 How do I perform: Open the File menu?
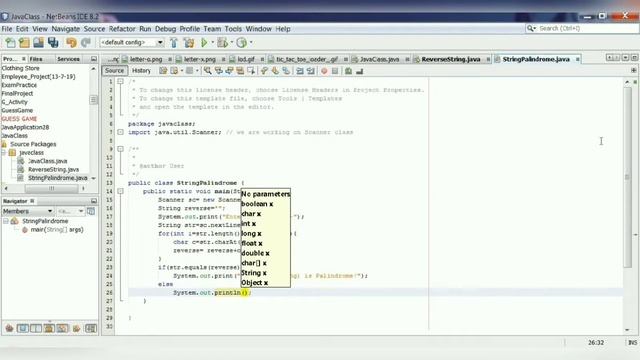pos(7,29)
